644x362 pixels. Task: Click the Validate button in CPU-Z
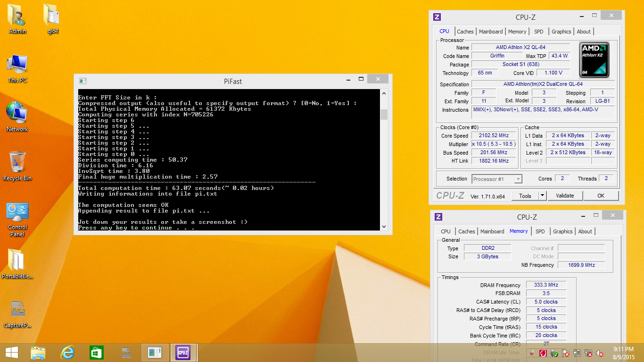565,196
